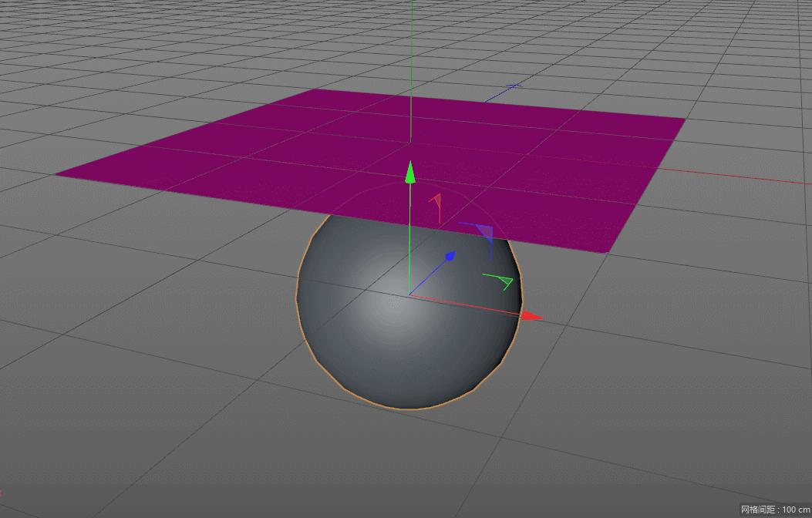Click the small green plane-constraint handle

click(x=499, y=281)
